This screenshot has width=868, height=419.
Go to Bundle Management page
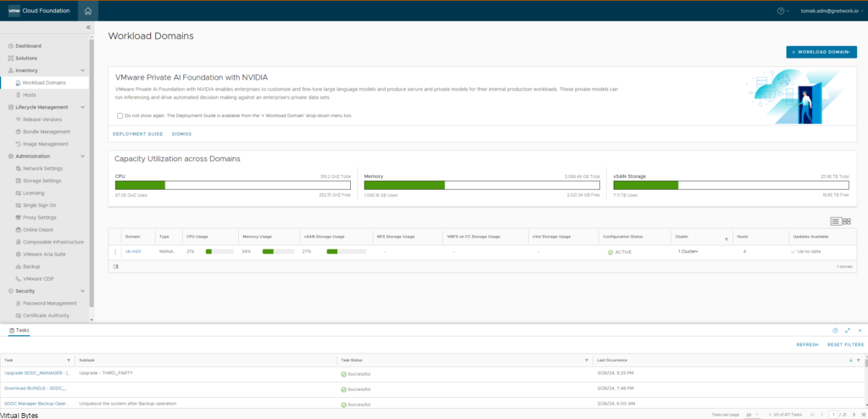(47, 131)
